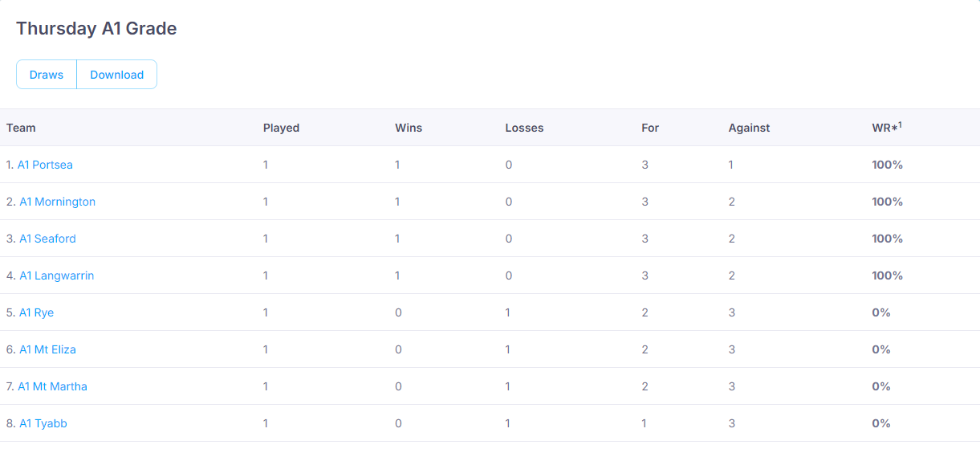Screen dimensions: 980x449
Task: Open the A1 Tyabb team page
Action: pyautogui.click(x=43, y=423)
